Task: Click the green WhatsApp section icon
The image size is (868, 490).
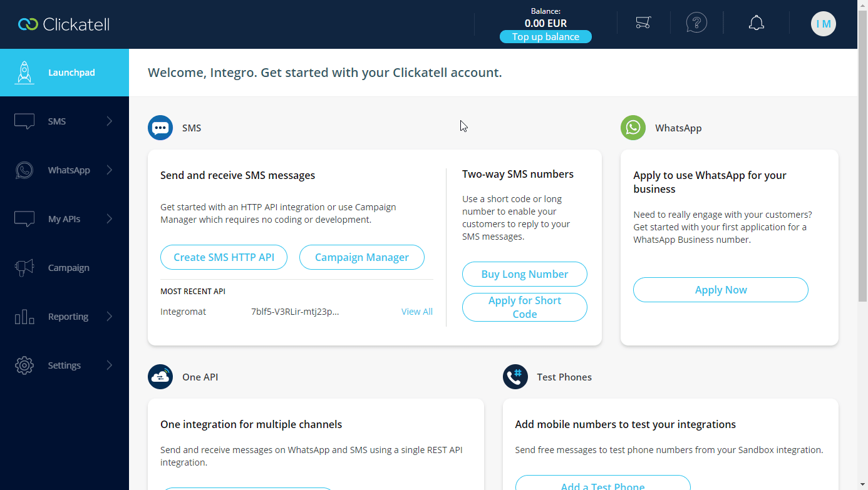Action: tap(633, 128)
